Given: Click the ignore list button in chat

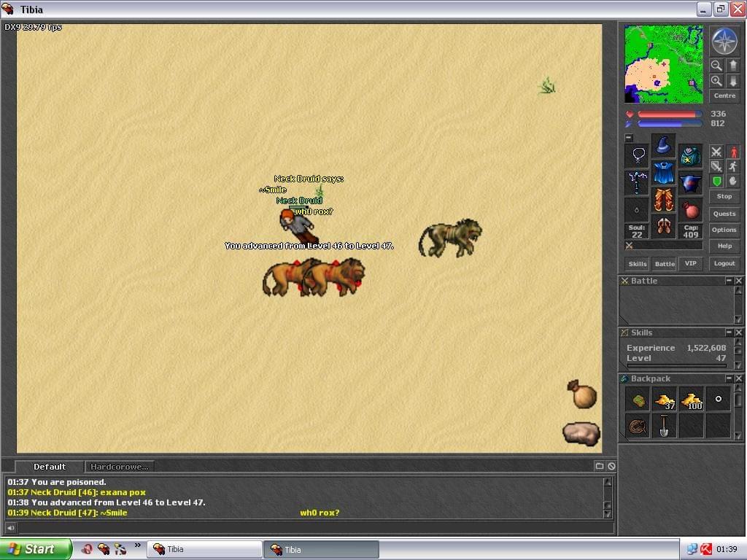Looking at the screenshot, I should point(611,466).
